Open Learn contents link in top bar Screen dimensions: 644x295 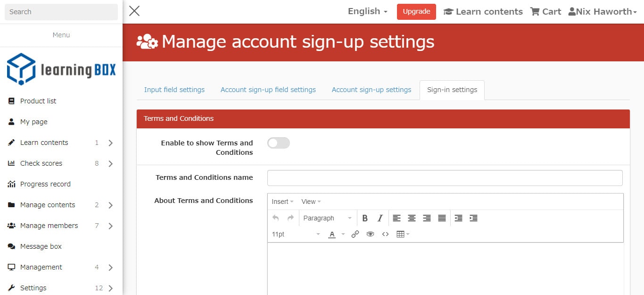pyautogui.click(x=483, y=12)
